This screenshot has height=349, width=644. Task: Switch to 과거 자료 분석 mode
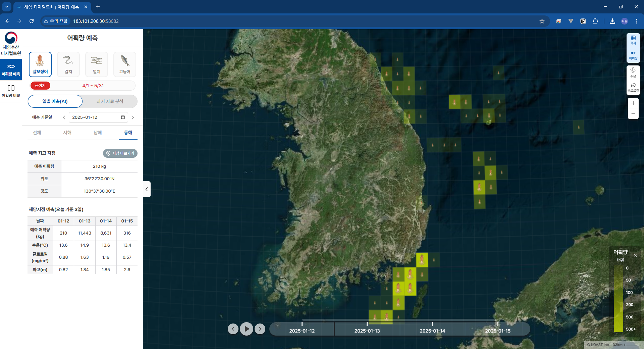coord(110,101)
